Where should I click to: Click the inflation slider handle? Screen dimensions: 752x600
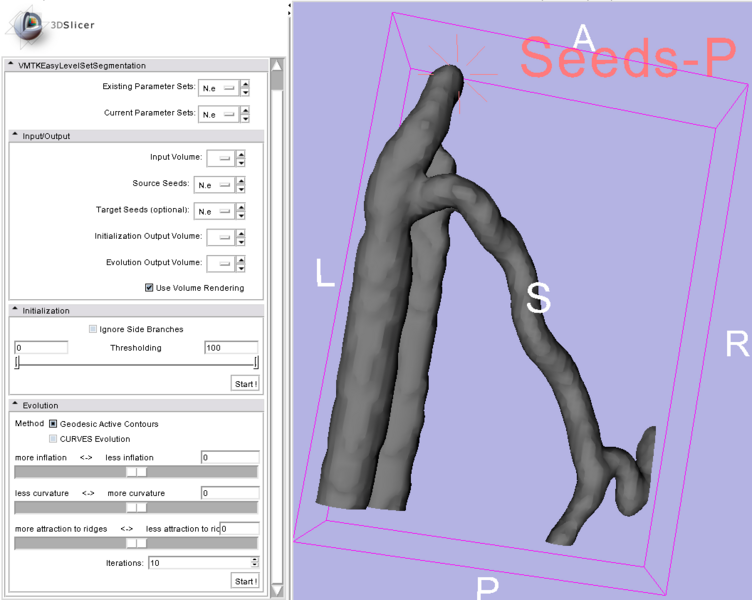[x=136, y=472]
